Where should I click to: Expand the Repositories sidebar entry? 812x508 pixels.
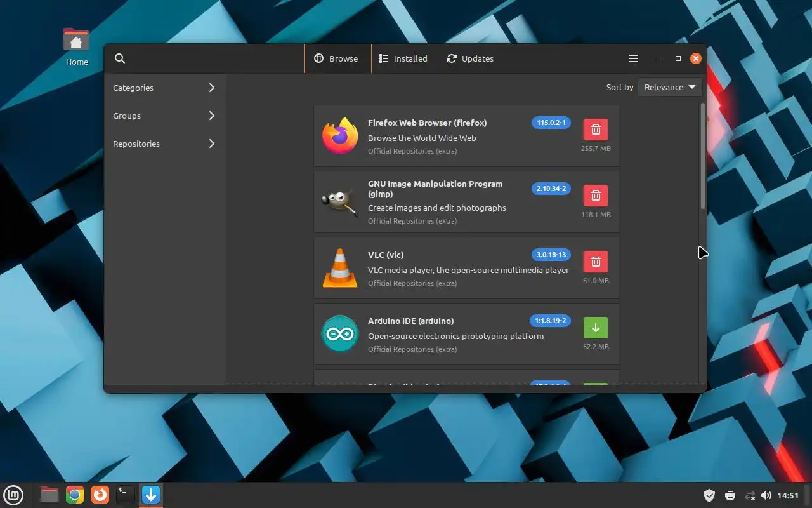coord(164,144)
